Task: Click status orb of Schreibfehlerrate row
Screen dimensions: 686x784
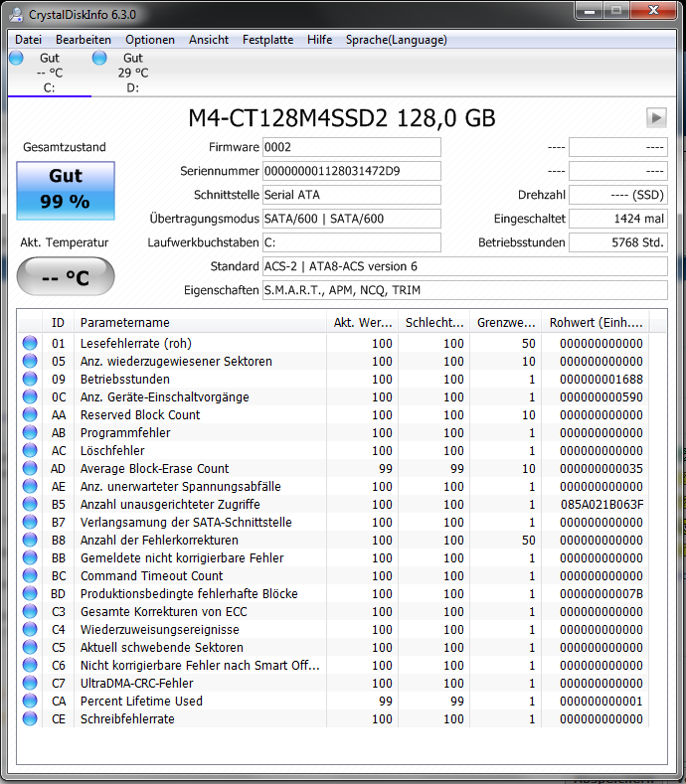Action: tap(30, 718)
